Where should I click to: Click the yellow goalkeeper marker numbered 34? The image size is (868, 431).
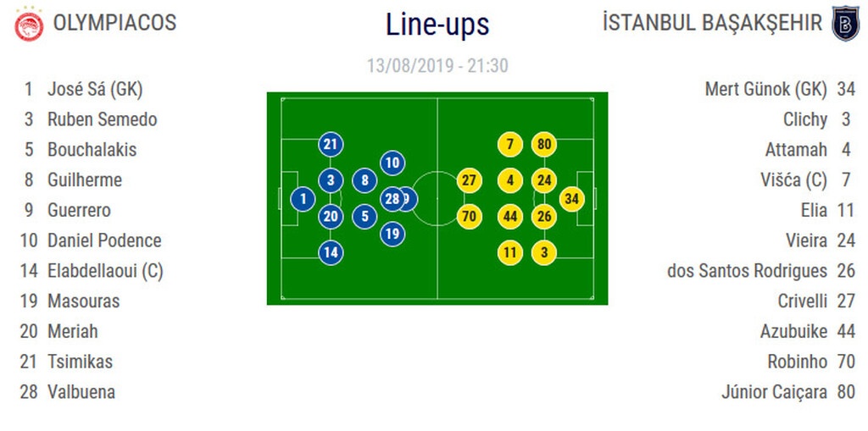tap(572, 199)
